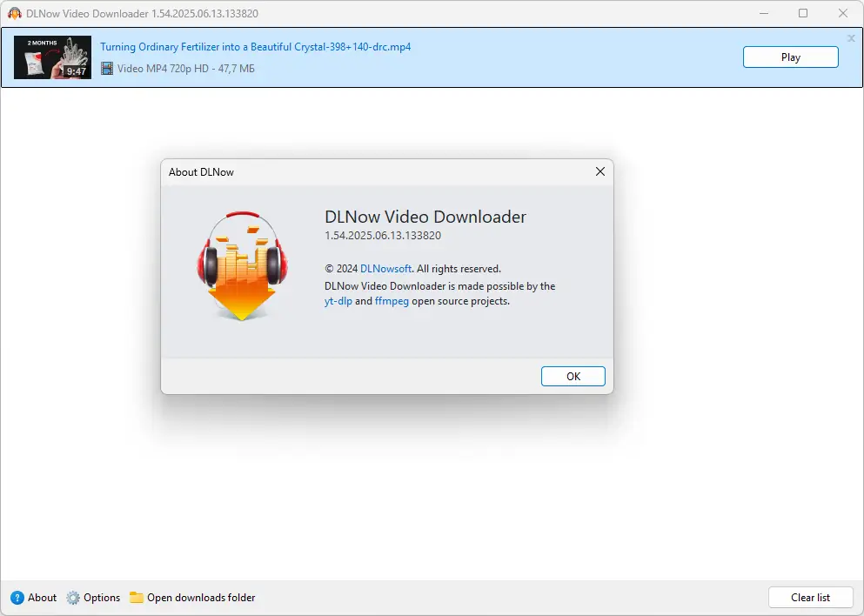Click the 2 MONTHS badge on the thumbnail
The height and width of the screenshot is (616, 864).
pyautogui.click(x=41, y=41)
